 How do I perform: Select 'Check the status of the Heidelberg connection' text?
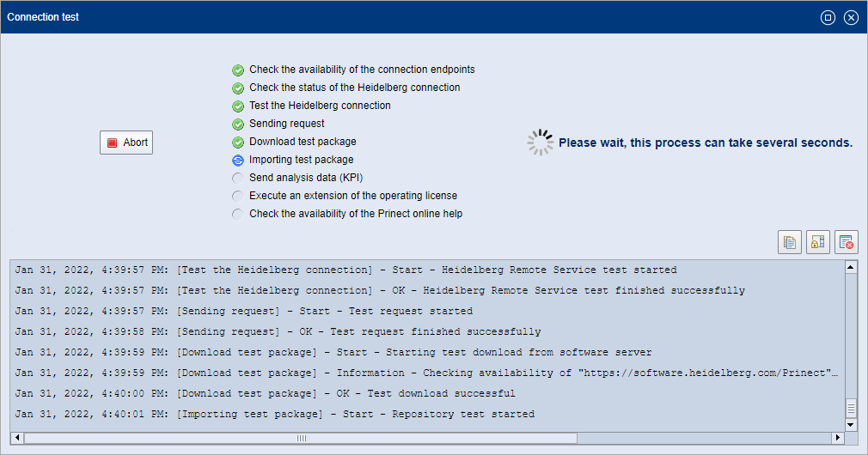[355, 88]
